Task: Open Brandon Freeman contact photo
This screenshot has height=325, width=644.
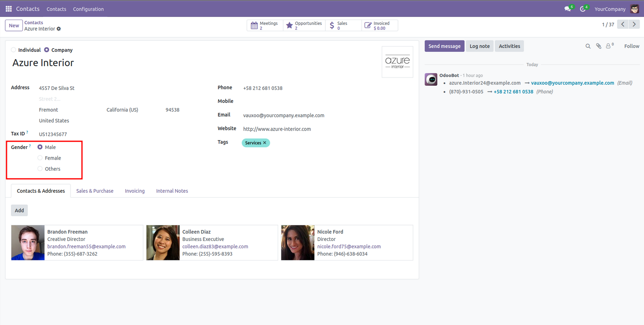Action: (x=28, y=243)
